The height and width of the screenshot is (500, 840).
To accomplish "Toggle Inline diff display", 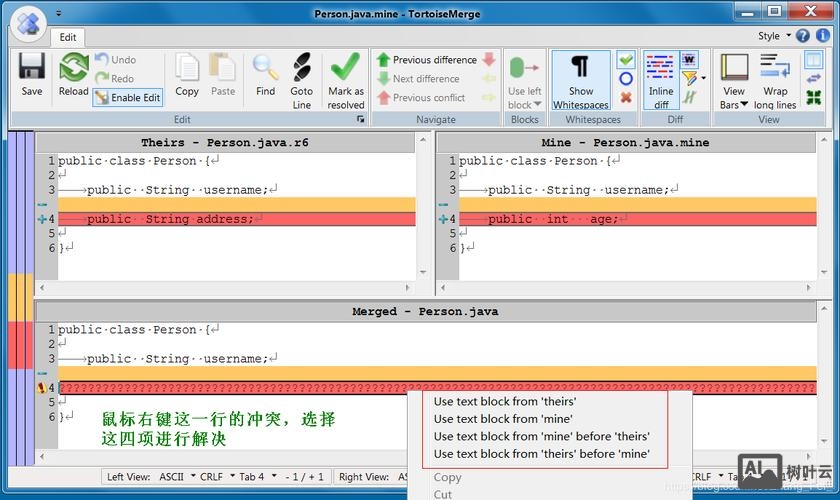I will 660,78.
